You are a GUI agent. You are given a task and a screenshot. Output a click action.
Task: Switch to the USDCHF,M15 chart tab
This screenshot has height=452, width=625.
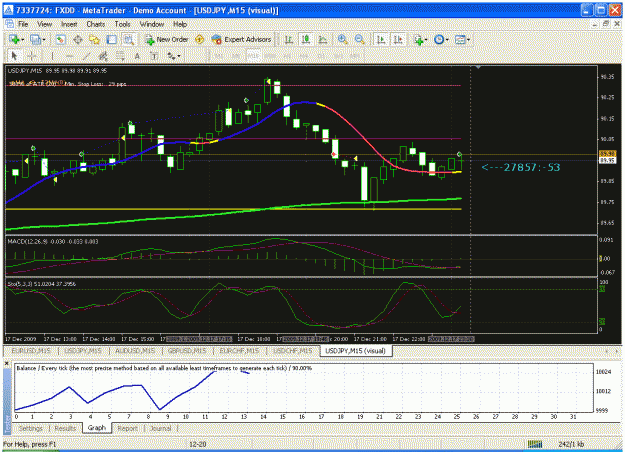click(x=292, y=351)
